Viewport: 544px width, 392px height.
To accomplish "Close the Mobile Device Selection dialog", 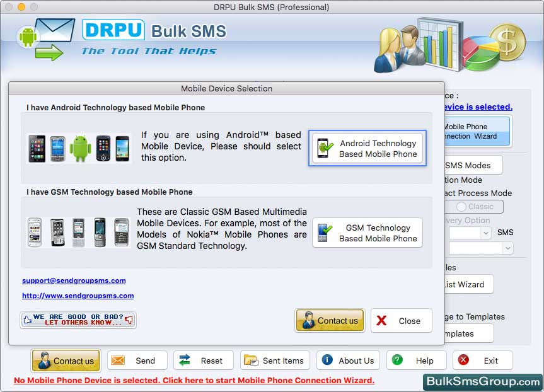I will pos(402,321).
